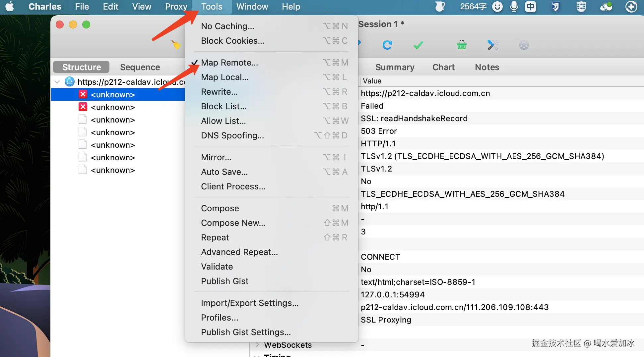
Task: Open the File menu
Action: click(82, 7)
